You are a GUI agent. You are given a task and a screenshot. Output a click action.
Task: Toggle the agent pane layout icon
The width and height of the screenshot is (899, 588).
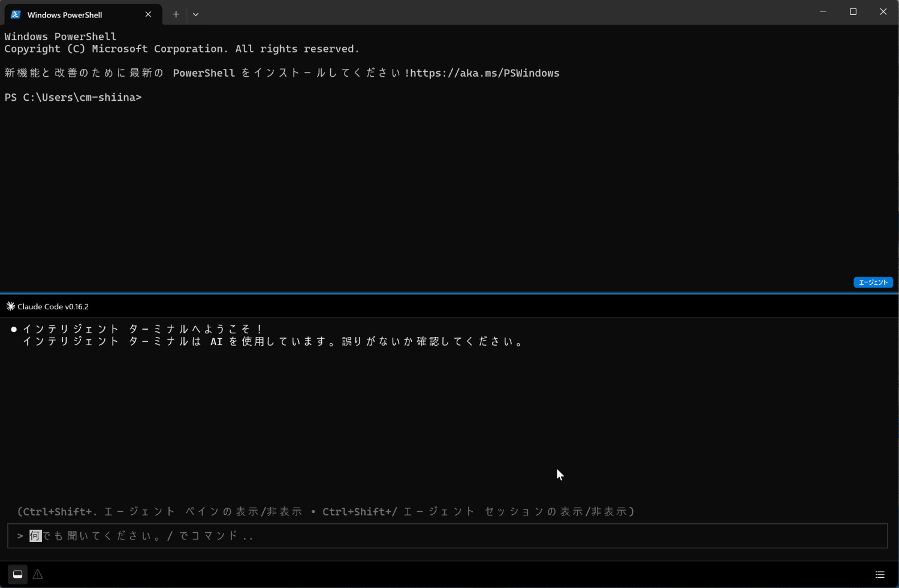coord(17,574)
